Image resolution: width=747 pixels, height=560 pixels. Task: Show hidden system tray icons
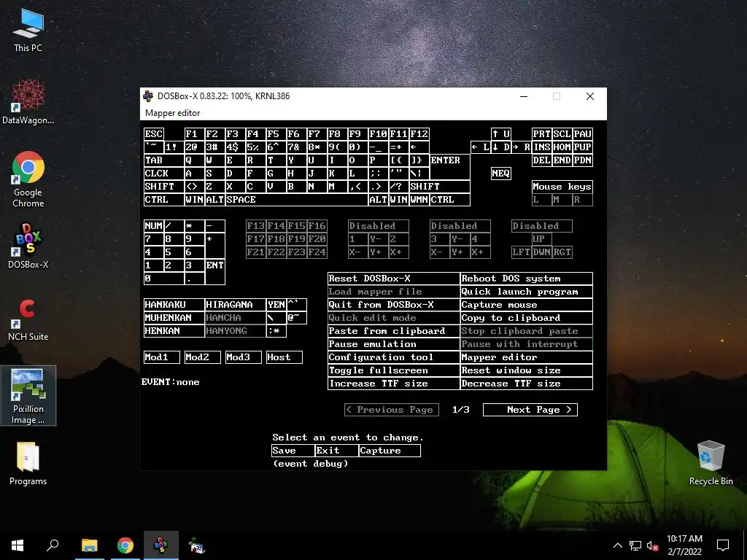coord(617,545)
